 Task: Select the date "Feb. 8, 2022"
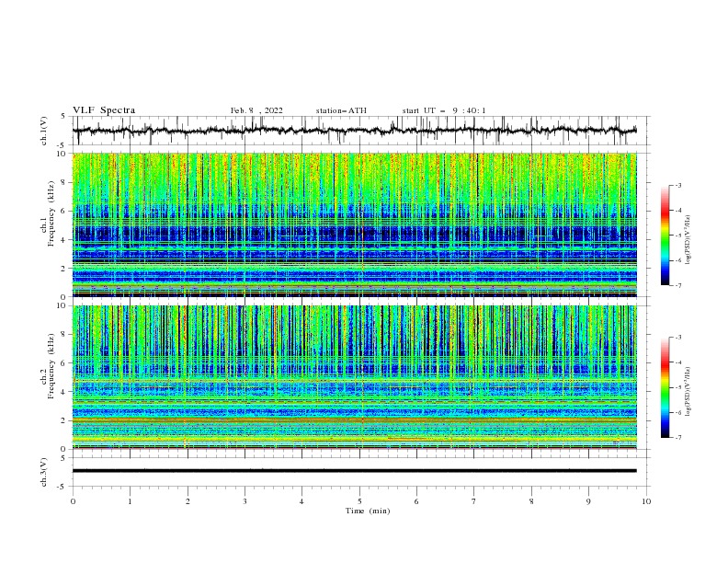[x=256, y=110]
